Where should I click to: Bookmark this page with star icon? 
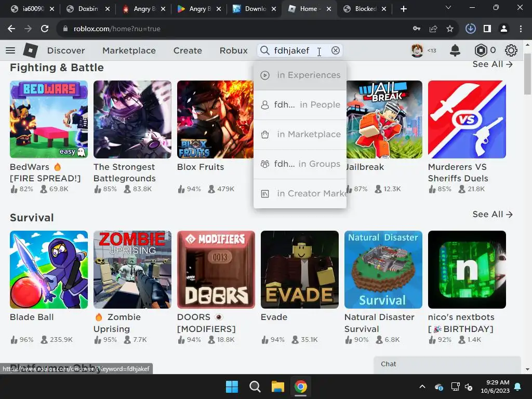[450, 29]
